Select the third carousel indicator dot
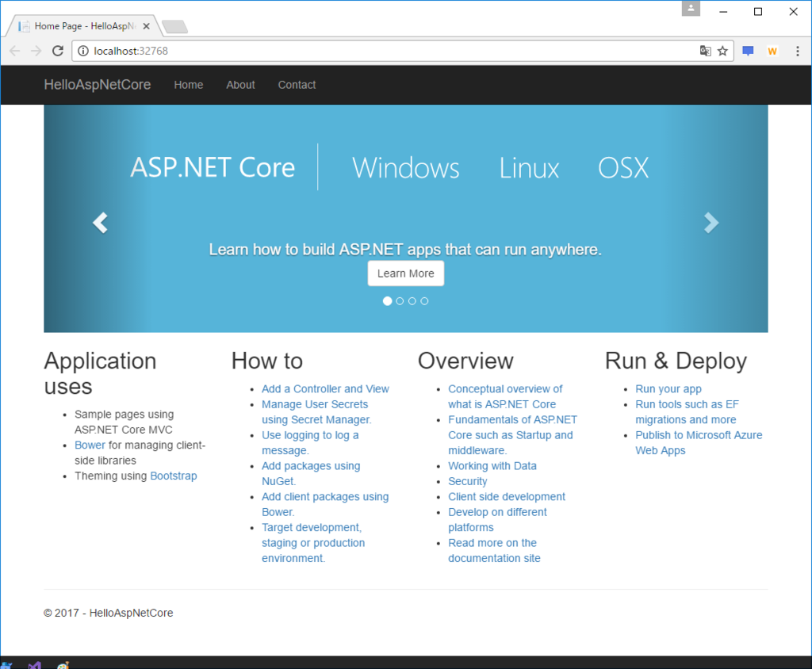The image size is (812, 669). 412,301
